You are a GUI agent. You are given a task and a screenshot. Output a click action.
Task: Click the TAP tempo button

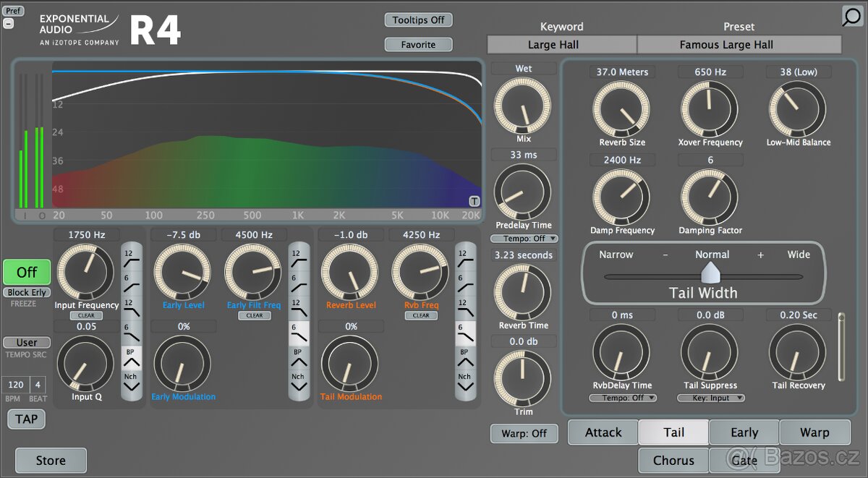coord(26,419)
